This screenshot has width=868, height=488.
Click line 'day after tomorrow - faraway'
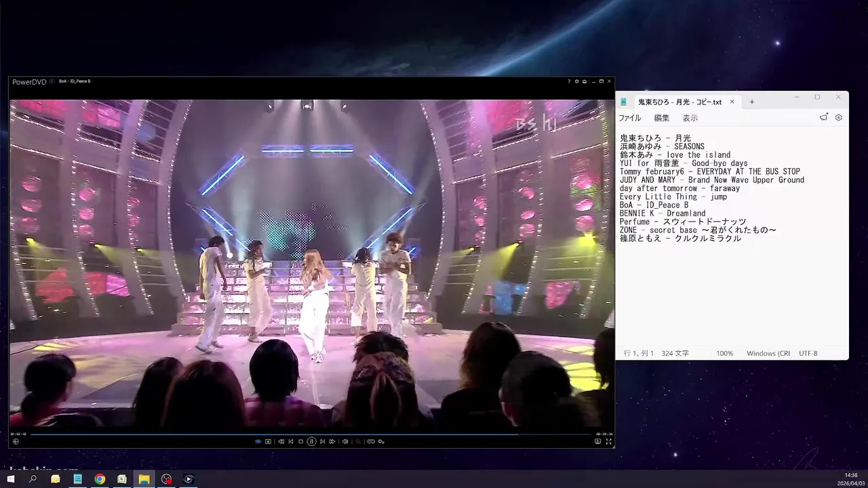679,188
